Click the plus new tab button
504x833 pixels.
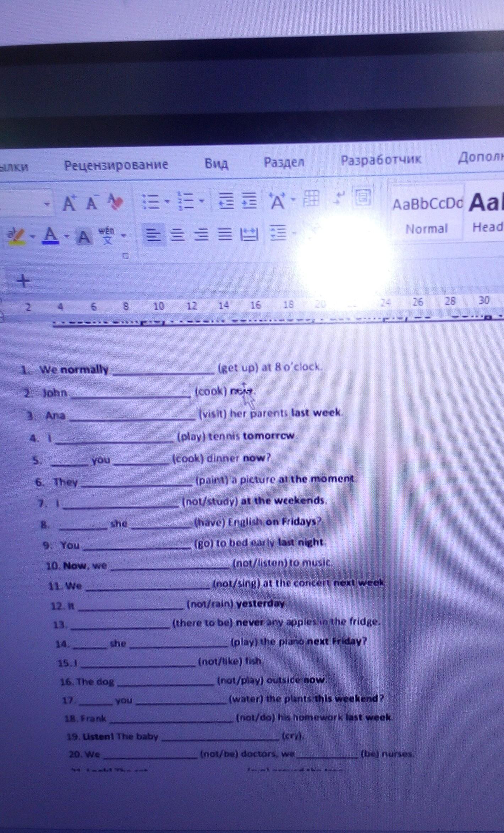pyautogui.click(x=23, y=281)
